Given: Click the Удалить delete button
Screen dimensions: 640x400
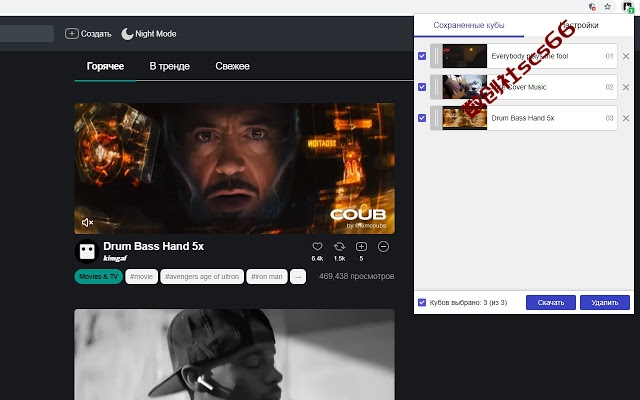Looking at the screenshot, I should click(x=604, y=302).
